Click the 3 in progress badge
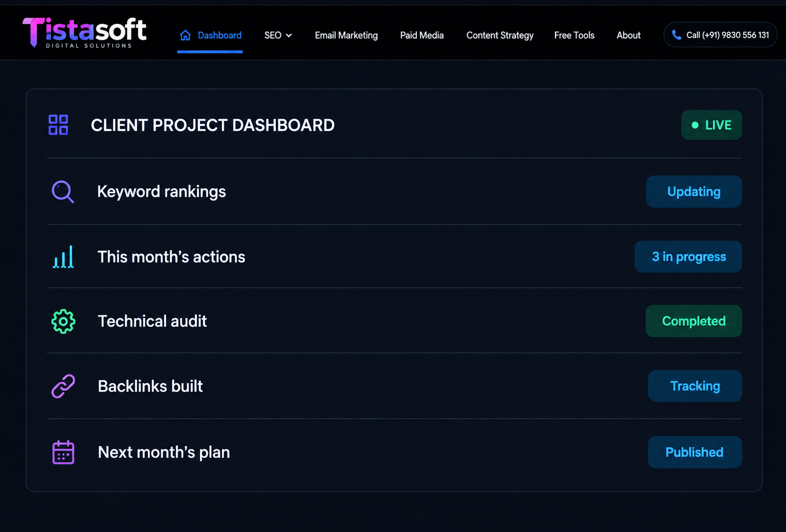Screen dimensions: 786x532 688,257
